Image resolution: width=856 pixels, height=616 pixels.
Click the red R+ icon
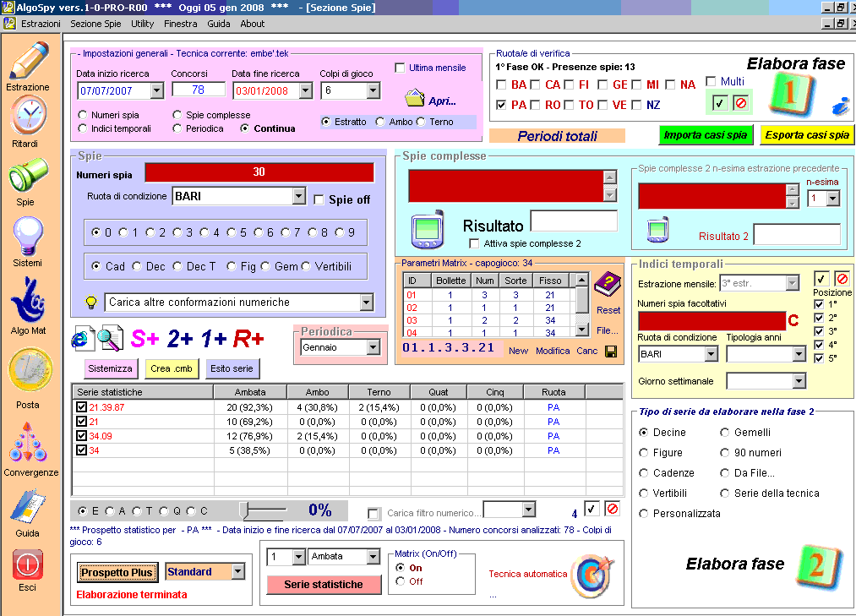pos(248,339)
